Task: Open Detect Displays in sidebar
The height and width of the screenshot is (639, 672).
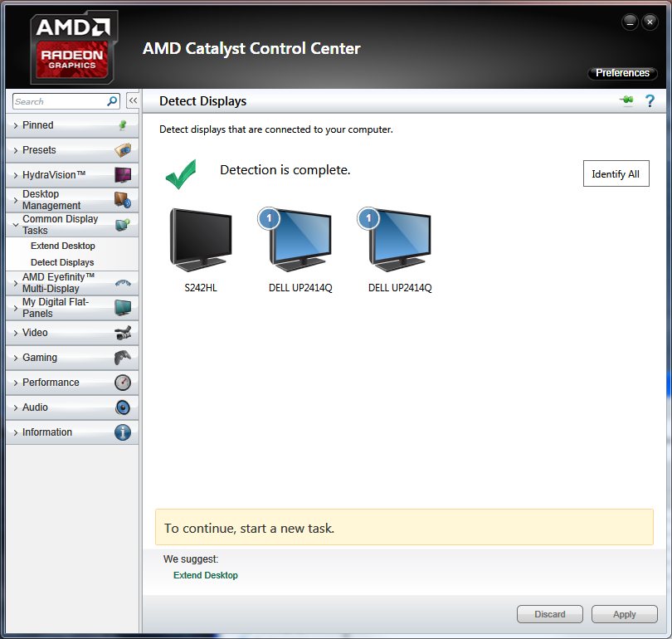Action: coord(62,262)
